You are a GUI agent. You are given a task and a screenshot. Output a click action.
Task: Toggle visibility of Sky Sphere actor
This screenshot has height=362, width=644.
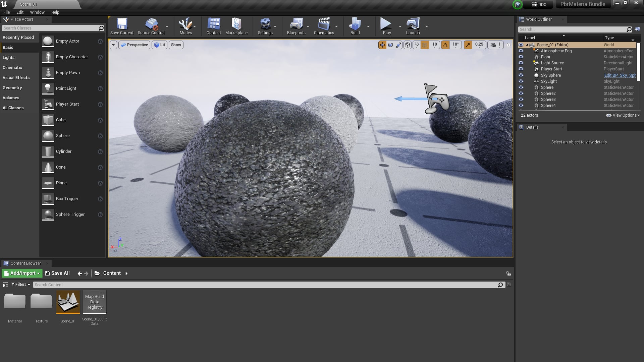pyautogui.click(x=521, y=75)
